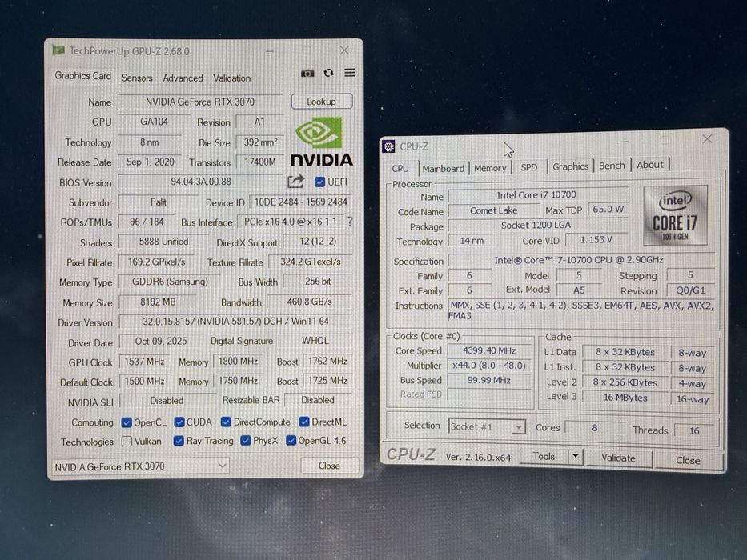Click the Device ID value field
The height and width of the screenshot is (560, 747).
tap(300, 202)
